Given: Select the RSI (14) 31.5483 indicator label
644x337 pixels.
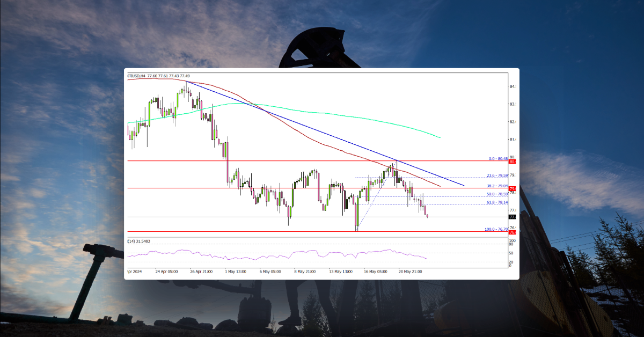Looking at the screenshot, I should [x=140, y=241].
